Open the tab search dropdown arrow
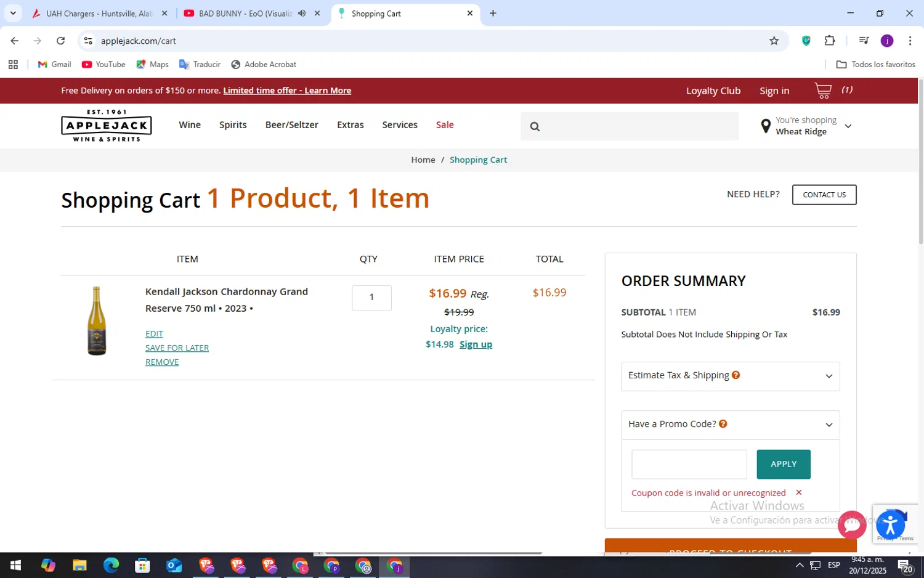Screen dimensions: 924x578 pos(13,13)
